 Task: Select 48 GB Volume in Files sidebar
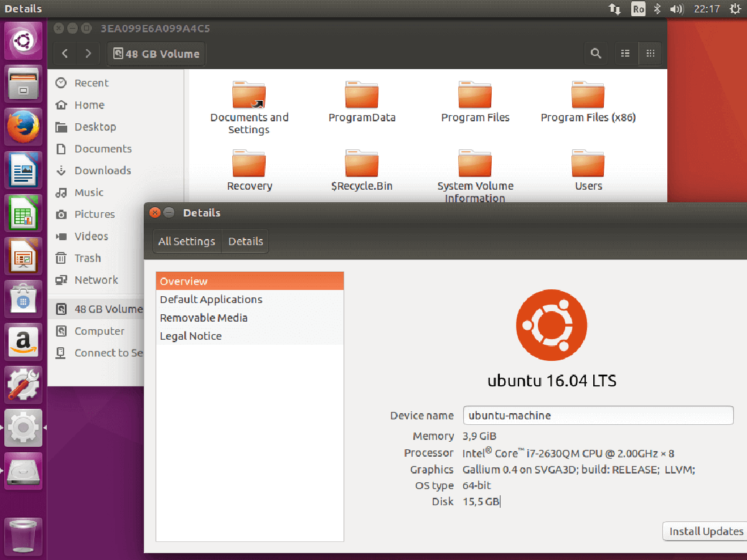(x=96, y=309)
